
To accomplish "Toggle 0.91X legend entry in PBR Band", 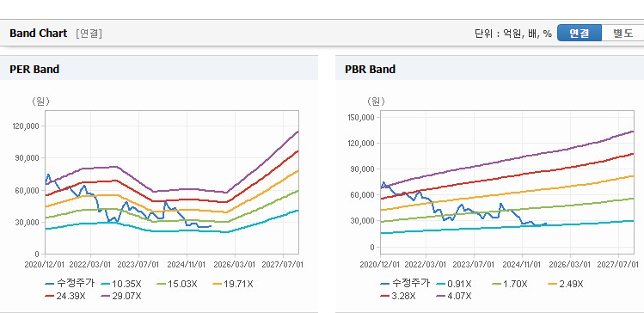I will [454, 284].
